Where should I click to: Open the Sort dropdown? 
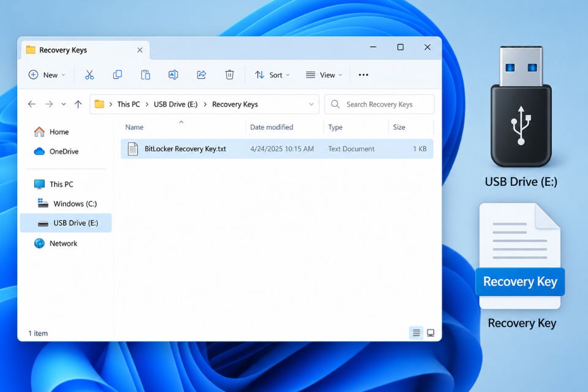tap(272, 75)
